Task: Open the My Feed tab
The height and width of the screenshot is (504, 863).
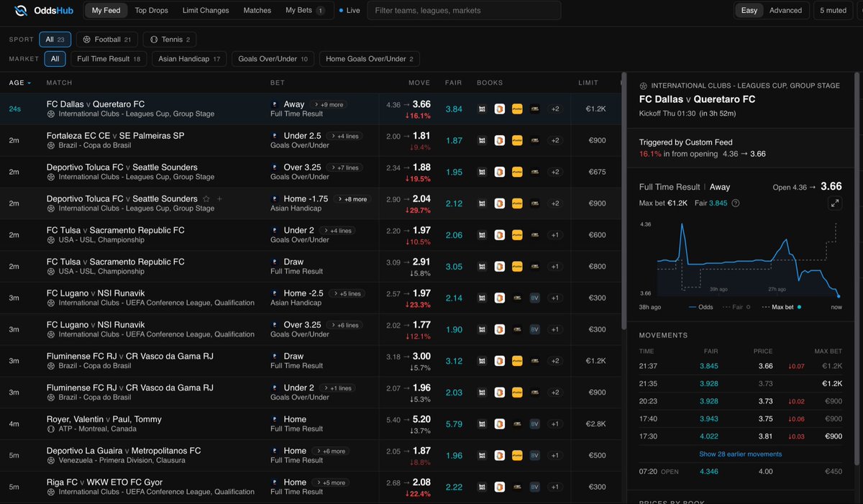Action: (x=106, y=11)
